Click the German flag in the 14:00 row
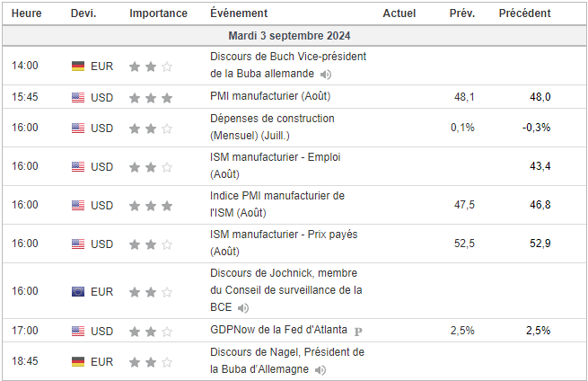The height and width of the screenshot is (381, 588). [78, 66]
